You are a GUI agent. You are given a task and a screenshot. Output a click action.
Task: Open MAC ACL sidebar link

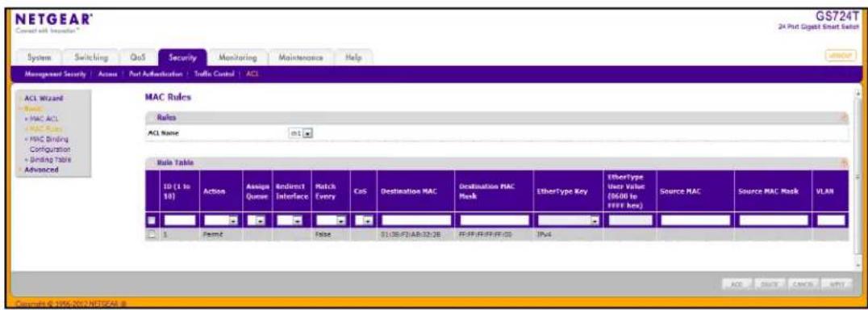tap(44, 118)
